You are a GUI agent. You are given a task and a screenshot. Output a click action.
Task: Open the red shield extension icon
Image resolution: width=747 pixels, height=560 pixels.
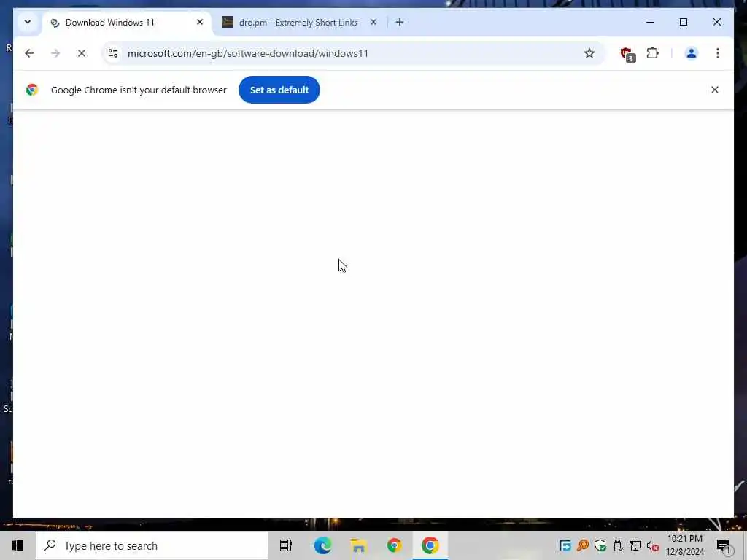(627, 54)
